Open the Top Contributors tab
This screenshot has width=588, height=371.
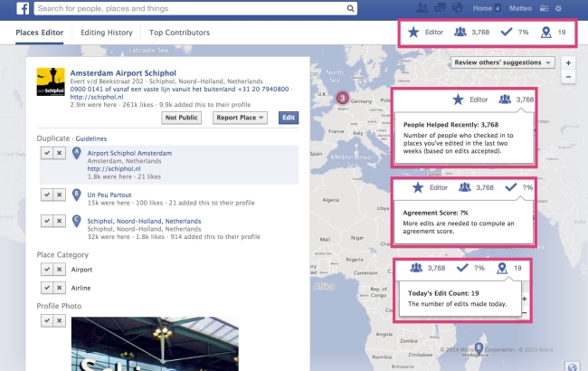click(179, 33)
